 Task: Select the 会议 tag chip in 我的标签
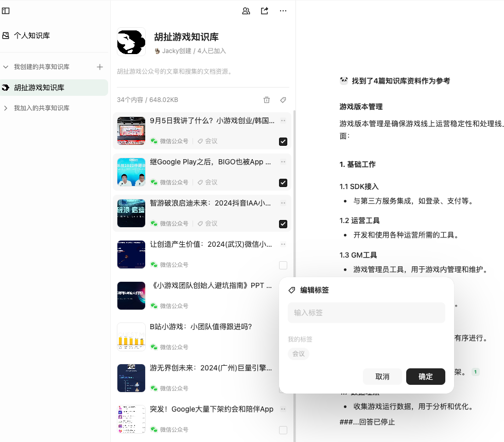tap(299, 353)
